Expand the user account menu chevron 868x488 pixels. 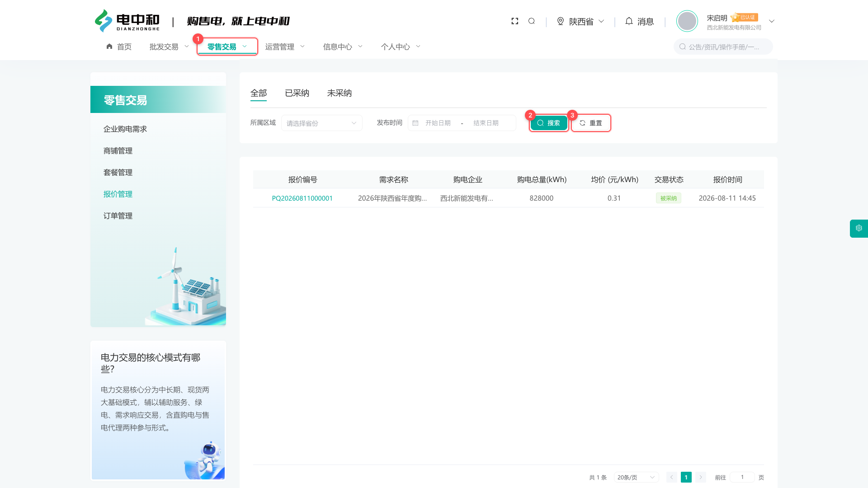click(772, 21)
